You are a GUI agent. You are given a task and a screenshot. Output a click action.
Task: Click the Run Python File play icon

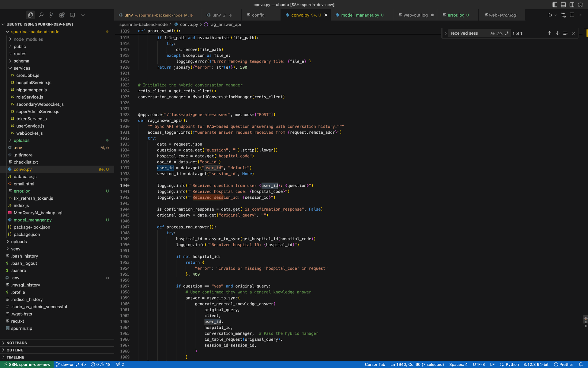coord(550,15)
